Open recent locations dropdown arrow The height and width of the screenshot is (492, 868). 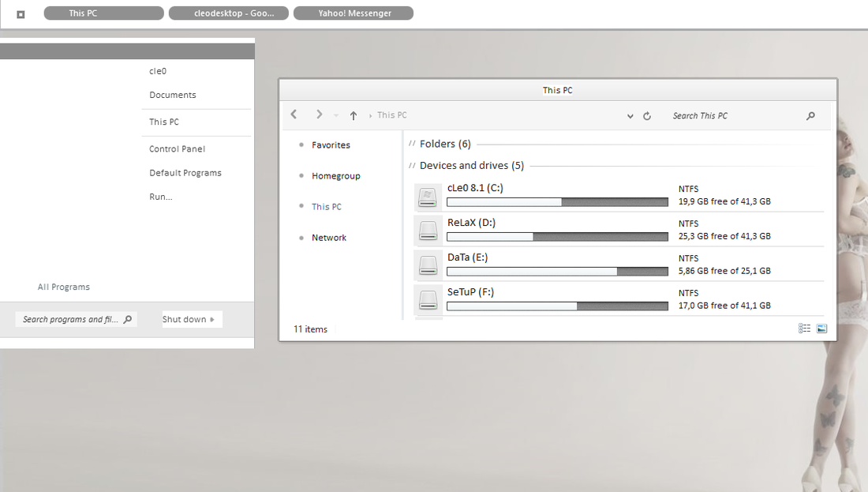tap(335, 116)
